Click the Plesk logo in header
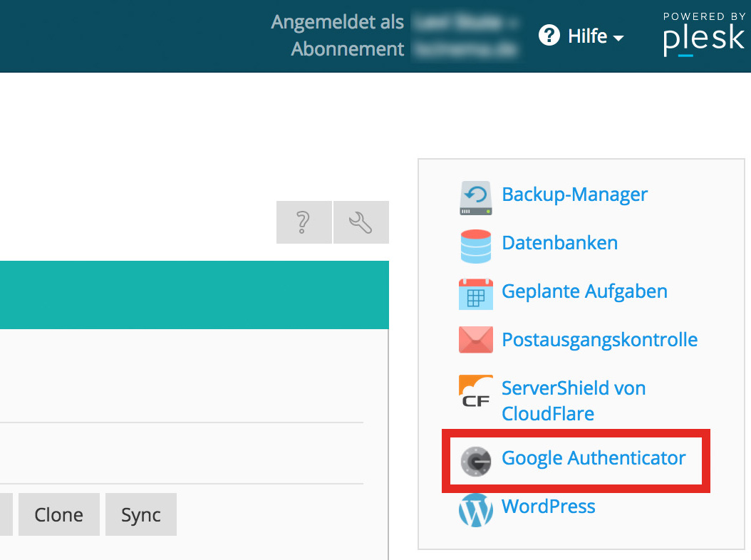The height and width of the screenshot is (560, 751). (x=703, y=36)
